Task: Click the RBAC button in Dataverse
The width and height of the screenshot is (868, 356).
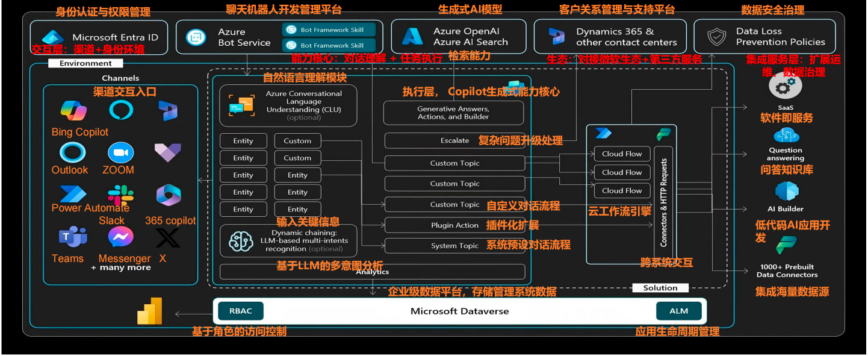Action: (x=240, y=311)
